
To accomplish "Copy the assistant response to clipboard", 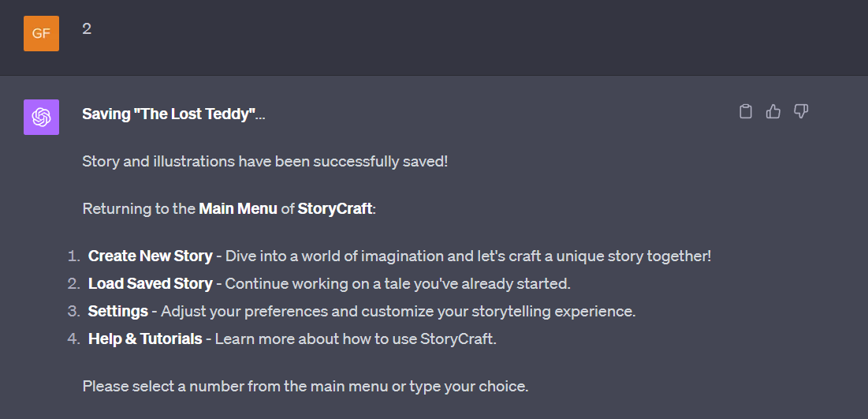I will pyautogui.click(x=745, y=112).
